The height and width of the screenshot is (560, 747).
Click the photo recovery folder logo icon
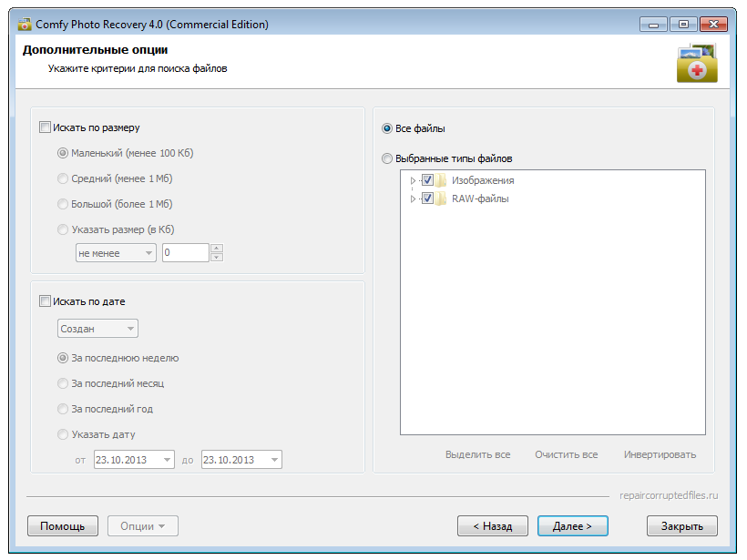[x=697, y=63]
